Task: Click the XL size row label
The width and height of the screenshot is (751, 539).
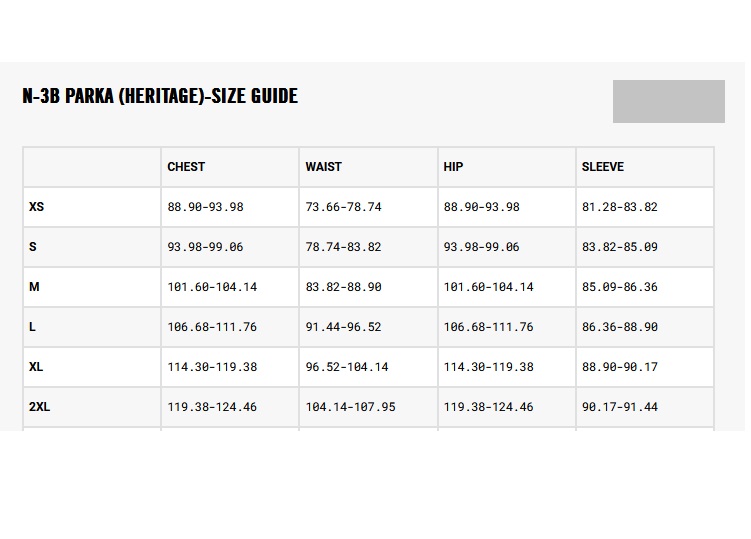Action: [x=37, y=367]
